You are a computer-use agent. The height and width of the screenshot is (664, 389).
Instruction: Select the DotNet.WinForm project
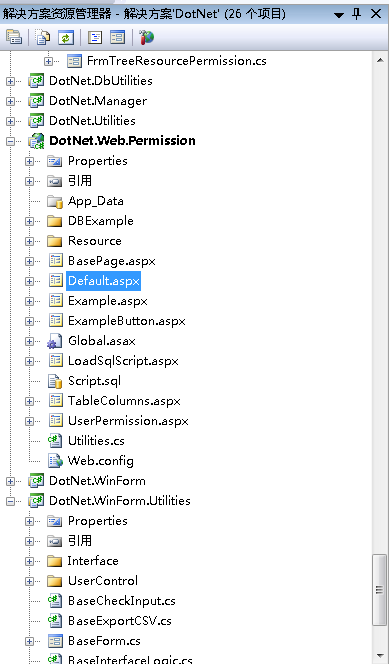(97, 481)
